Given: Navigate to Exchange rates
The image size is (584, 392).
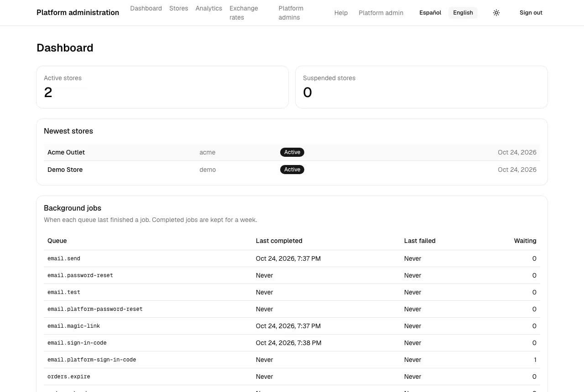Looking at the screenshot, I should point(244,13).
